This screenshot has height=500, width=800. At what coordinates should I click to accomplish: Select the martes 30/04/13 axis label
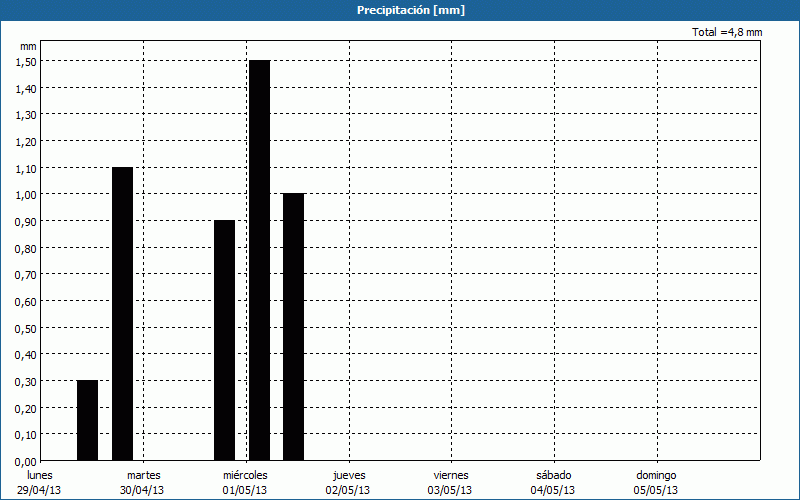143,482
